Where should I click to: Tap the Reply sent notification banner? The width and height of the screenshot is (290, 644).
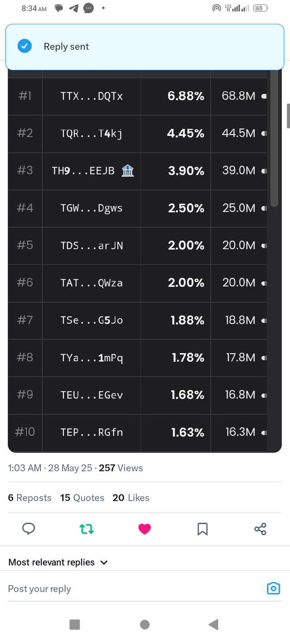145,47
